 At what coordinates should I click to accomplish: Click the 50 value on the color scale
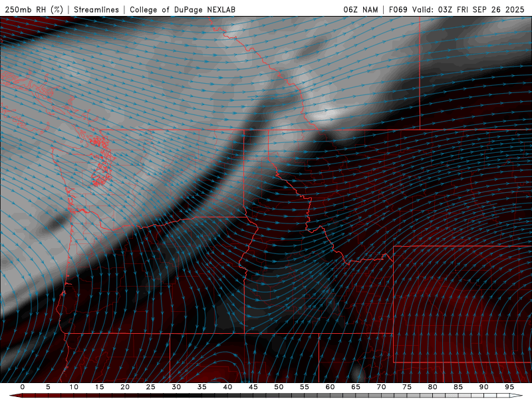click(x=279, y=387)
